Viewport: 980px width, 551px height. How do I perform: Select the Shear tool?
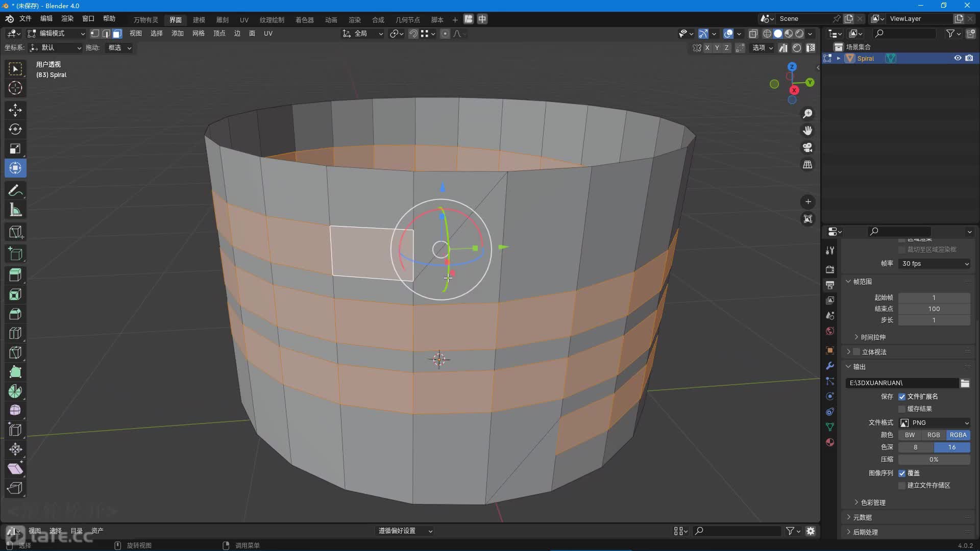(x=15, y=469)
